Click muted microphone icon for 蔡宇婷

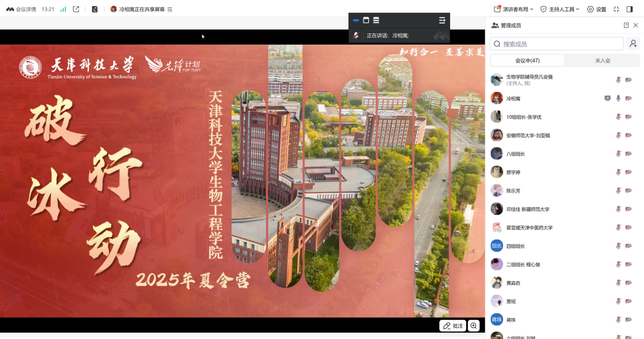618,172
